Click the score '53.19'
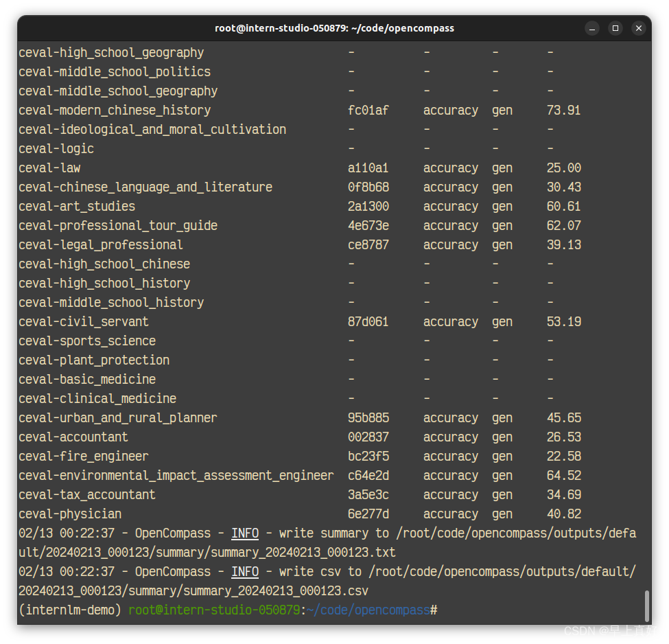Viewport: 669px width, 644px height. [563, 321]
